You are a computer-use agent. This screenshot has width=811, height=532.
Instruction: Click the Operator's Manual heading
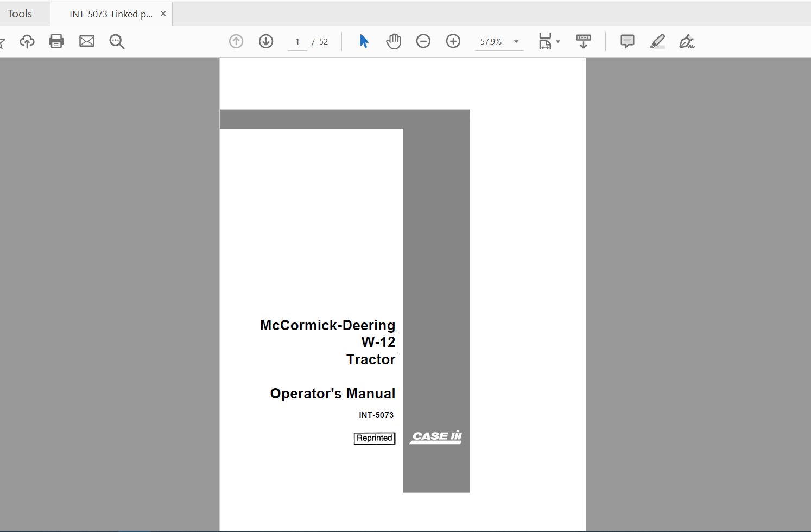[333, 394]
